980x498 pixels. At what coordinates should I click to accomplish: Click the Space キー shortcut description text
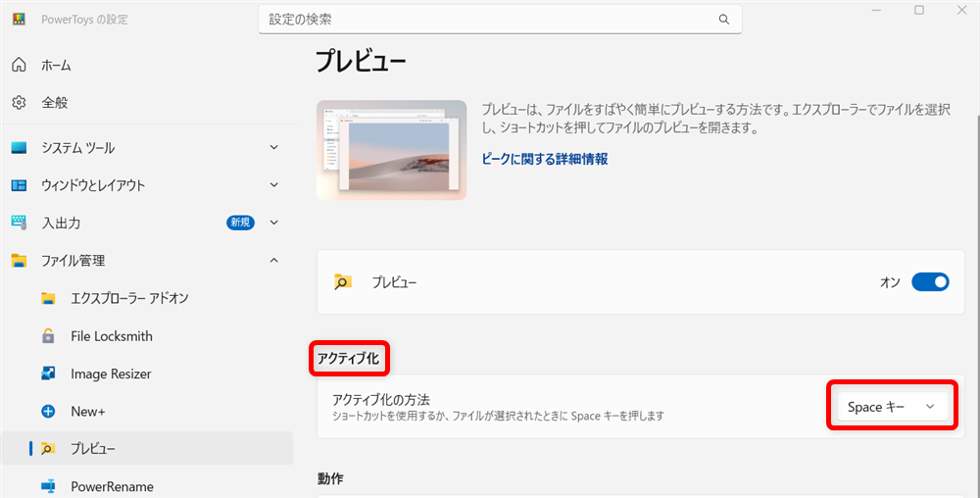click(498, 415)
